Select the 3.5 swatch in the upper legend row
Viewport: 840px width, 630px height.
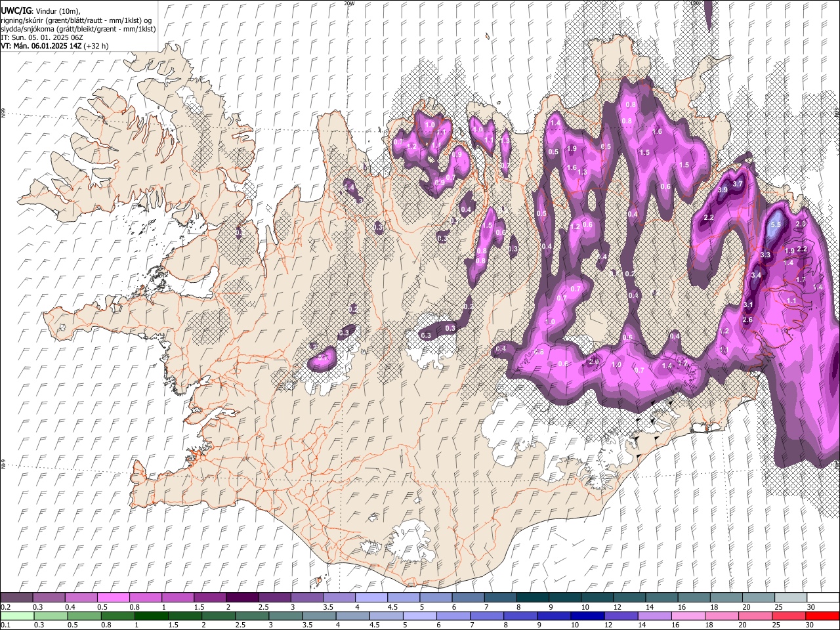[339, 598]
